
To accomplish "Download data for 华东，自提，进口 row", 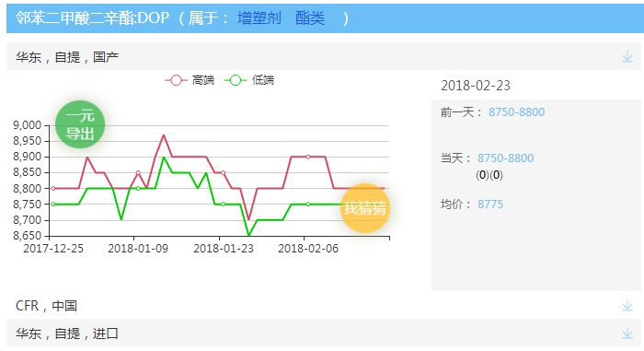I will (x=627, y=333).
